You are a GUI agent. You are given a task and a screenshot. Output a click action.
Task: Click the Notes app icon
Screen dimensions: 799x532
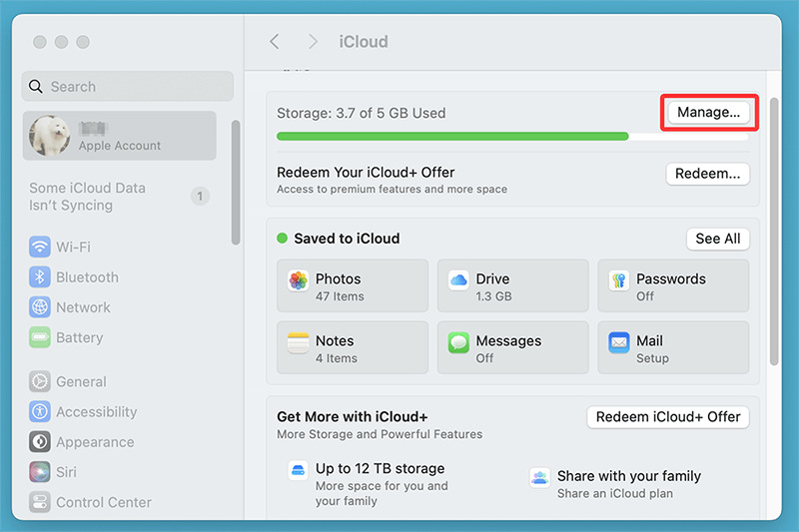(298, 342)
